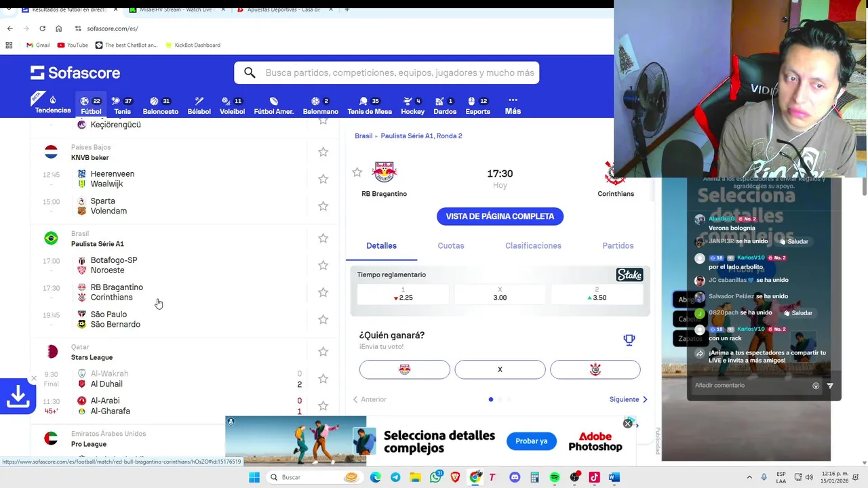
Task: Open the Tenis de Mesa category
Action: [370, 105]
